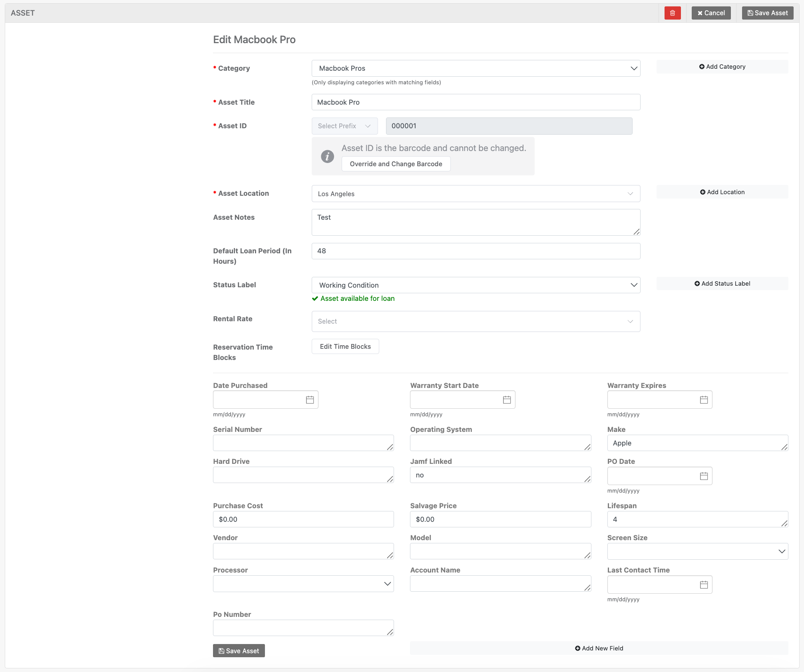Open the PO Date calendar icon
The image size is (804, 672).
[x=704, y=476]
